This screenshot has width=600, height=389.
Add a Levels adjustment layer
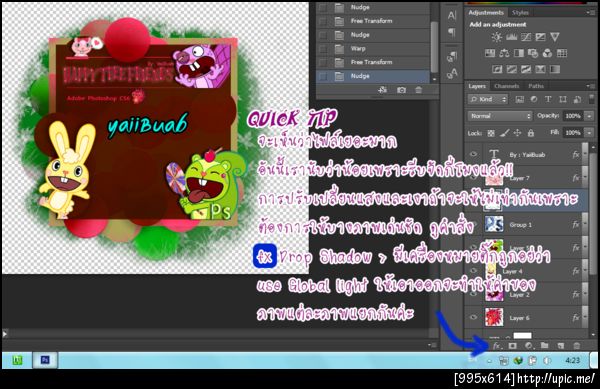pyautogui.click(x=512, y=37)
